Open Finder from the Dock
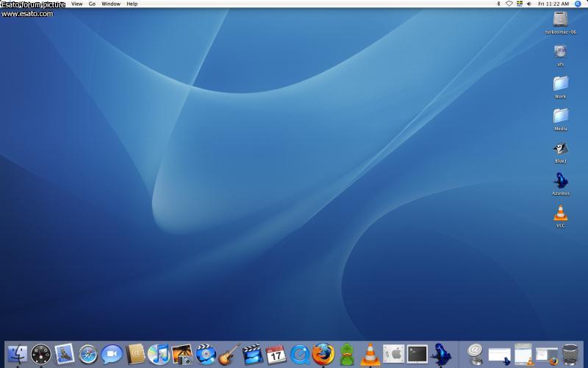The height and width of the screenshot is (368, 588). pos(17,355)
